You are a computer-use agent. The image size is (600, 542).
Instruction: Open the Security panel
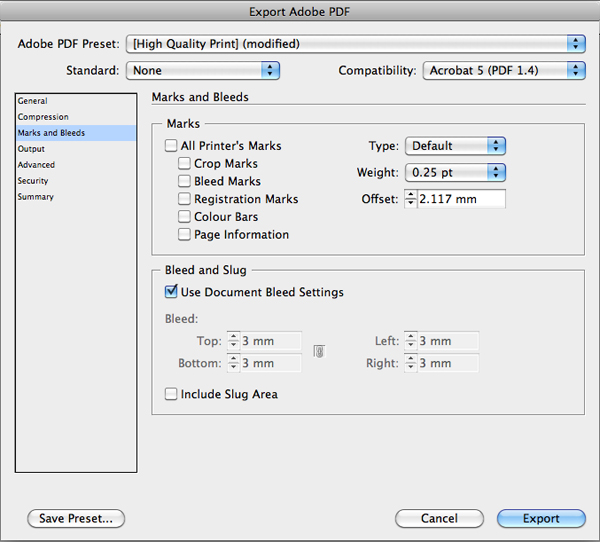(x=76, y=181)
